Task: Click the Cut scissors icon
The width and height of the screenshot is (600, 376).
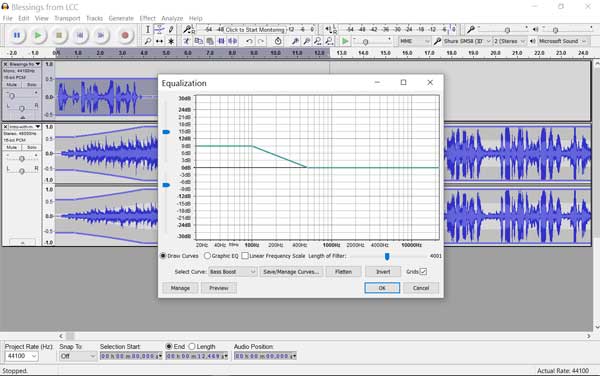Action: tap(186, 41)
